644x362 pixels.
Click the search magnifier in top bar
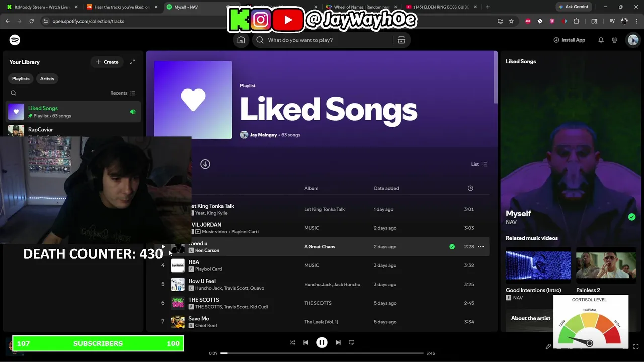click(260, 40)
